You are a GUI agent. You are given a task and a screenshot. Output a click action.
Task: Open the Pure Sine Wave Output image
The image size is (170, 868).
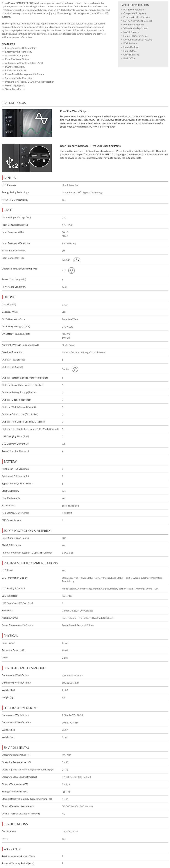[27, 123]
